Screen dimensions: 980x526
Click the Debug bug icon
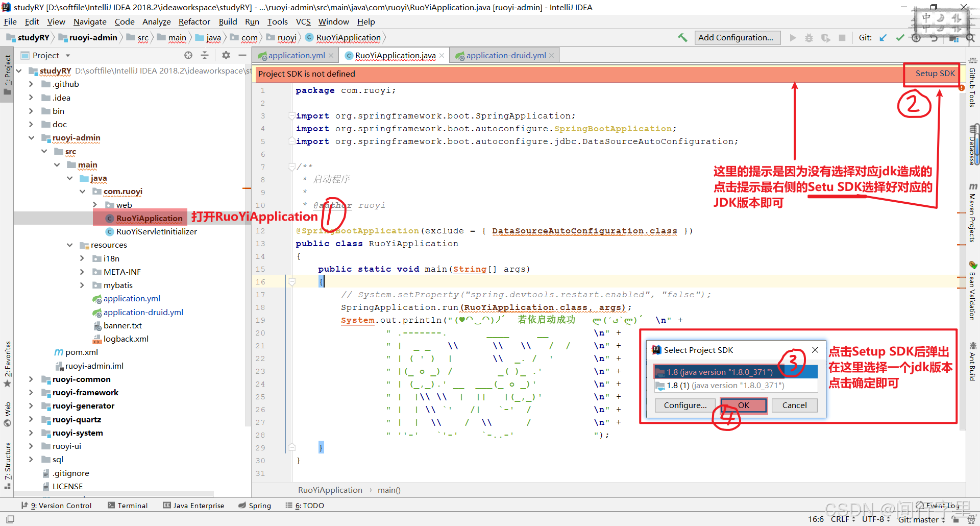point(809,38)
